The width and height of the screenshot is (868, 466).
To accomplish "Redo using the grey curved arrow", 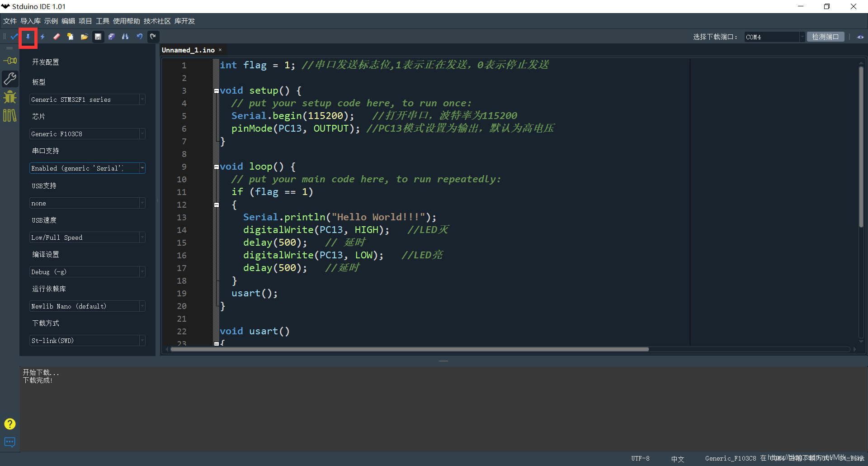I will 153,37.
